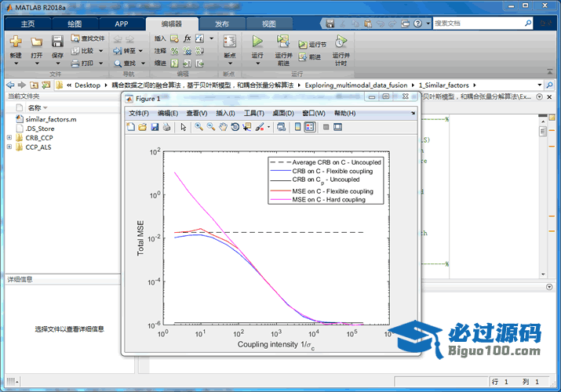Click the green Run (运行) button
The height and width of the screenshot is (392, 561).
click(x=257, y=41)
